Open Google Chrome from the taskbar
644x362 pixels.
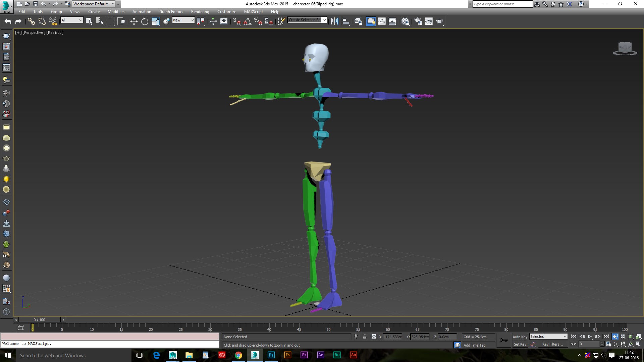click(x=238, y=355)
